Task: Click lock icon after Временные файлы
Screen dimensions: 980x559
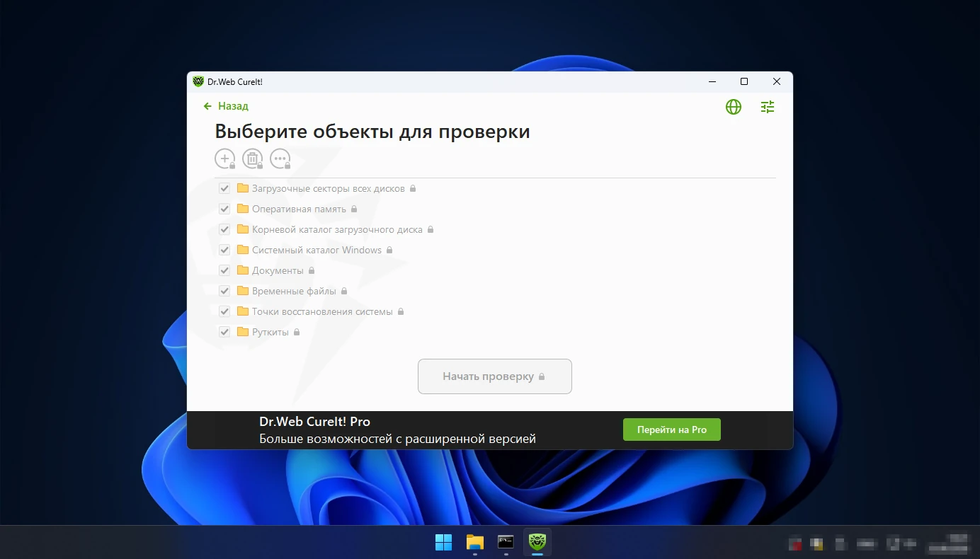Action: click(x=344, y=292)
